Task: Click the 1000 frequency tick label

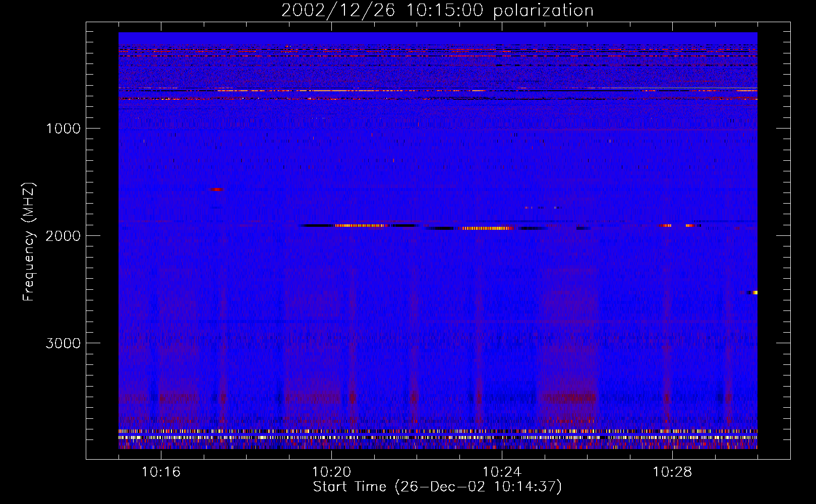Action: (63, 129)
